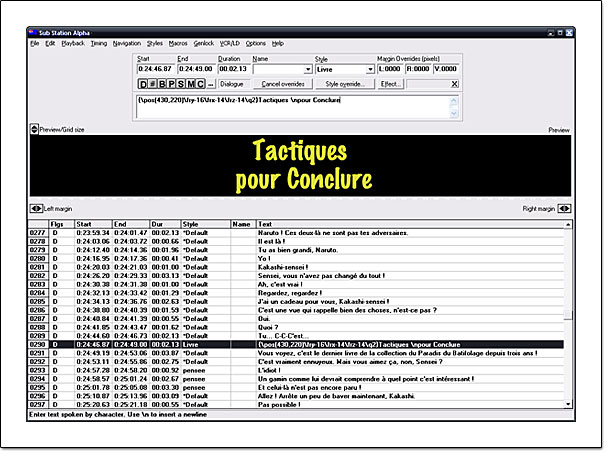
Task: Select row 0291 in the subtitle grid
Action: 300,353
